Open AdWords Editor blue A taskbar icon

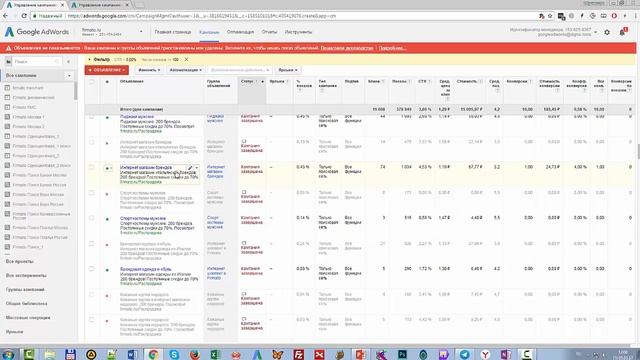[257, 354]
